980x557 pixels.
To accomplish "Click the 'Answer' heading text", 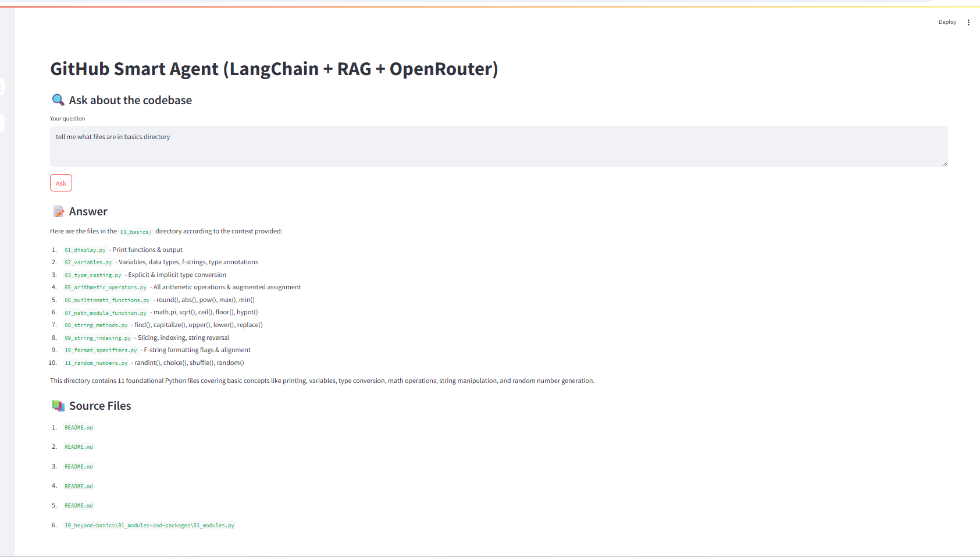I will coord(88,211).
